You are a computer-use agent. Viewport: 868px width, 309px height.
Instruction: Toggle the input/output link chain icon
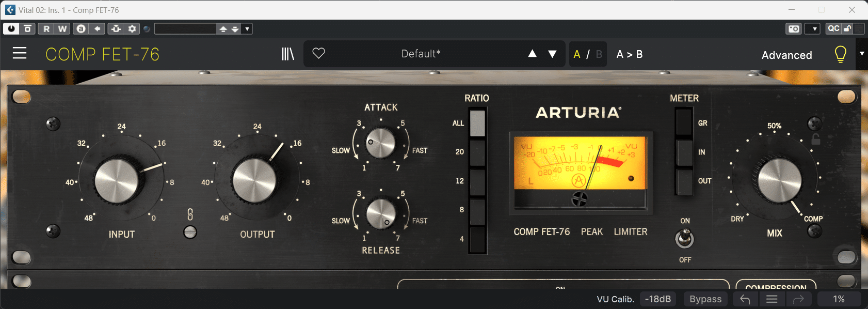pyautogui.click(x=190, y=214)
